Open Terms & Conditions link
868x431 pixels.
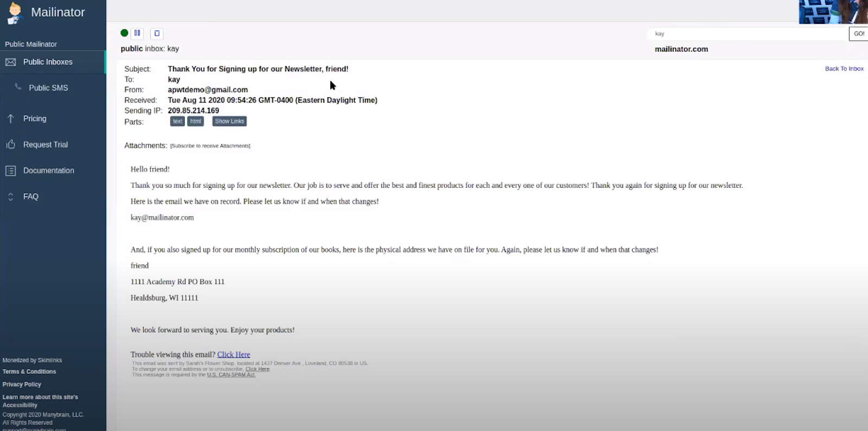tap(29, 372)
